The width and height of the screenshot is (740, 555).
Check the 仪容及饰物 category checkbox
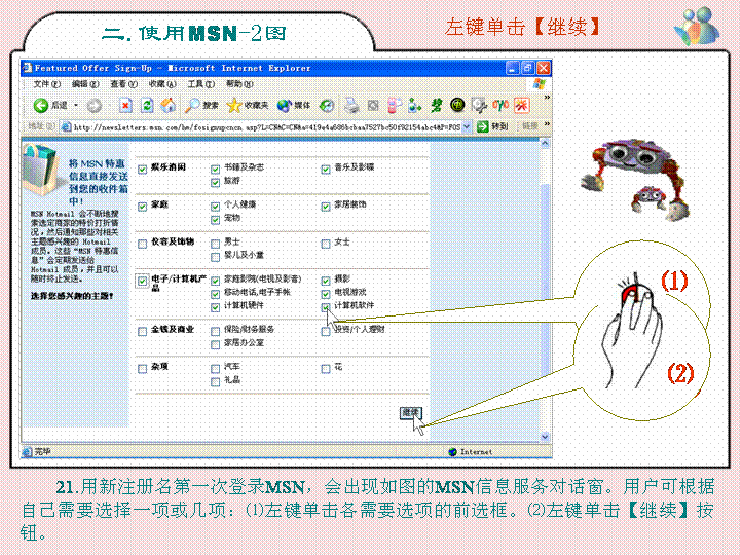[x=143, y=244]
